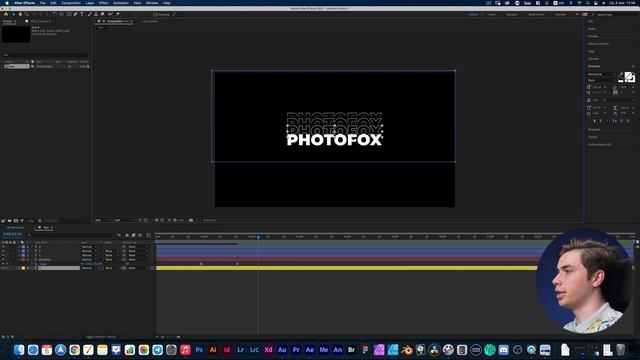Select the Rectangle shape tool
Image resolution: width=640 pixels, height=360 pixels.
tap(69, 14)
